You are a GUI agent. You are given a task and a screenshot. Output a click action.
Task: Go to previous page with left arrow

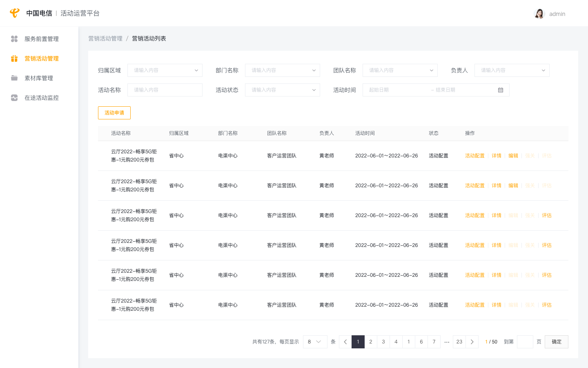tap(345, 342)
